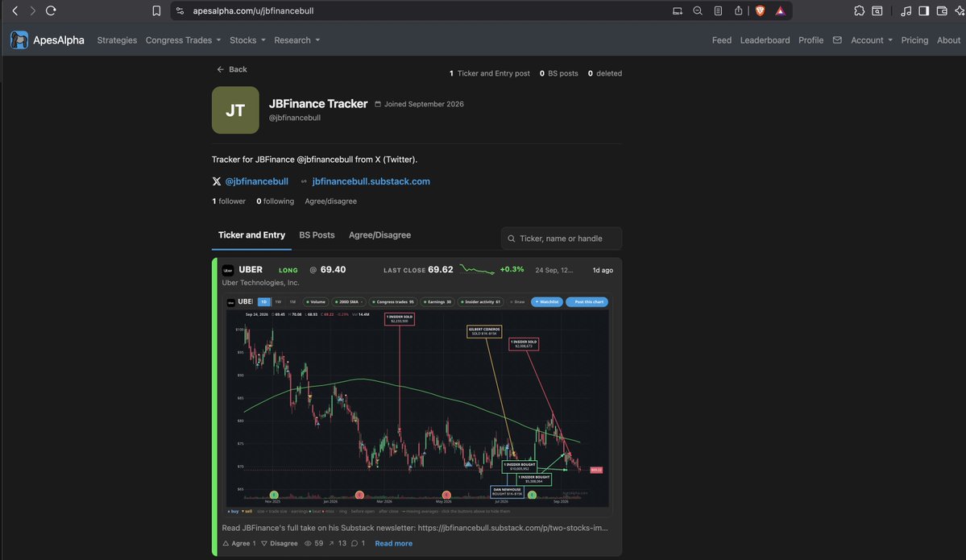
Task: Open Profile in navbar
Action: (x=811, y=40)
